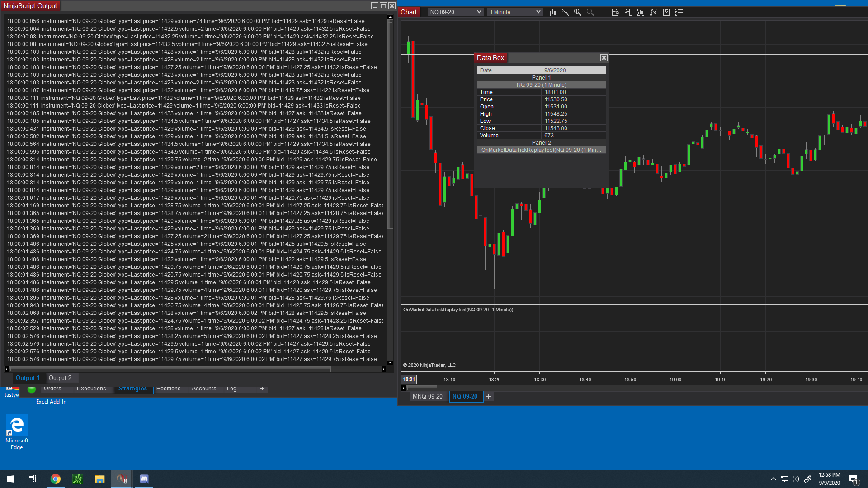The height and width of the screenshot is (488, 868).
Task: Open the bar type chart style icon
Action: coord(552,12)
